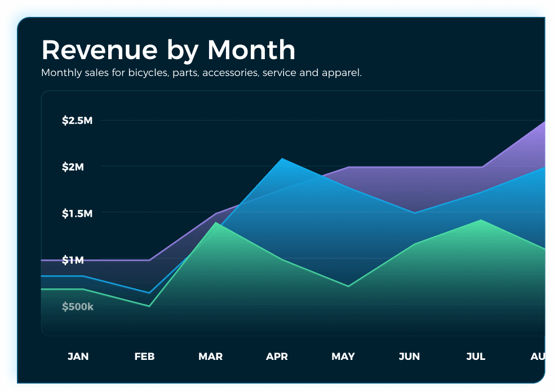Select the APR axis label
The image size is (554, 392).
coord(277,356)
